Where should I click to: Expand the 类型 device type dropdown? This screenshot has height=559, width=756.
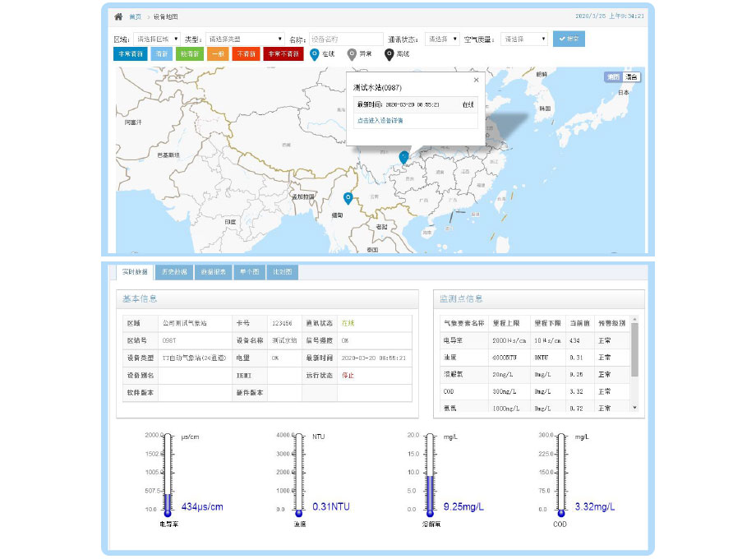[x=244, y=39]
